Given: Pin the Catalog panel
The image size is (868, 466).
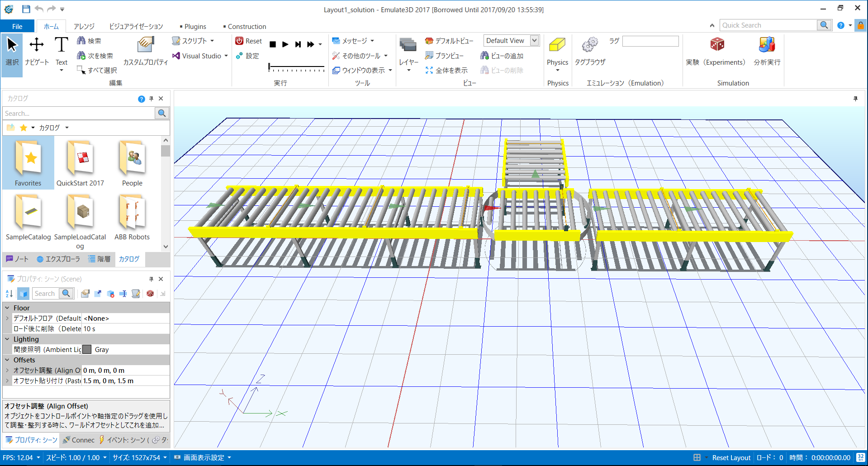Looking at the screenshot, I should point(152,99).
